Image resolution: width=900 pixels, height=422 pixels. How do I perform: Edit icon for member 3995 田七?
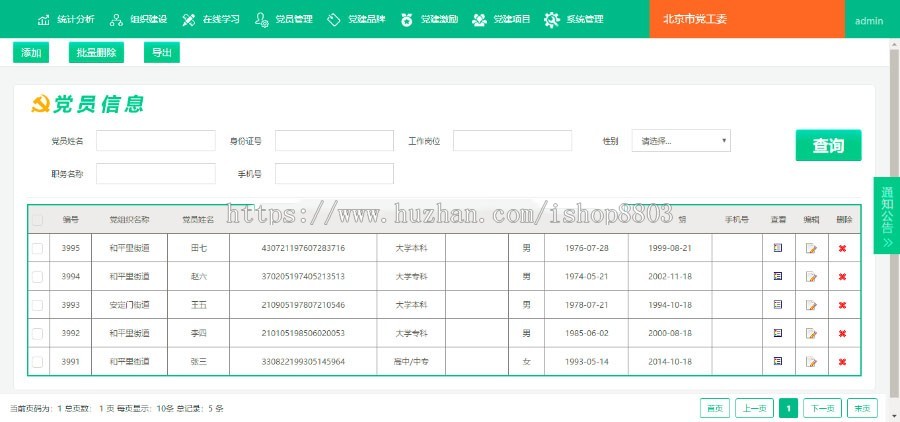click(x=811, y=248)
